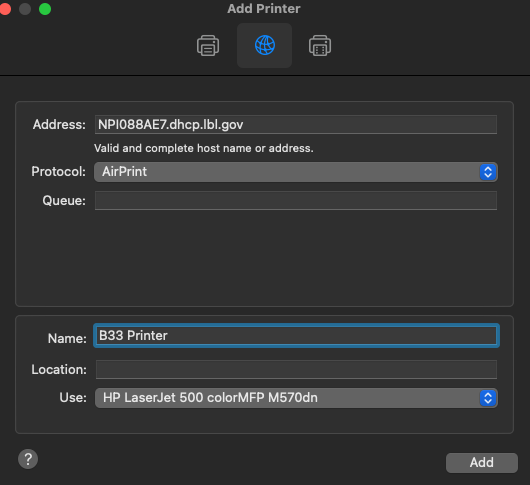Click the Location label text
This screenshot has width=530, height=485.
coord(59,369)
